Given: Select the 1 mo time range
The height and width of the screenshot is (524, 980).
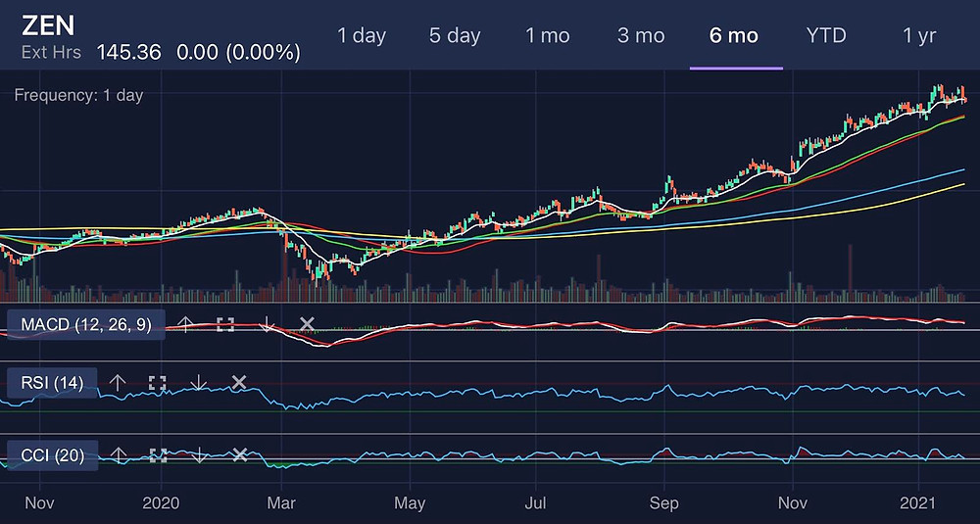Looking at the screenshot, I should 548,35.
